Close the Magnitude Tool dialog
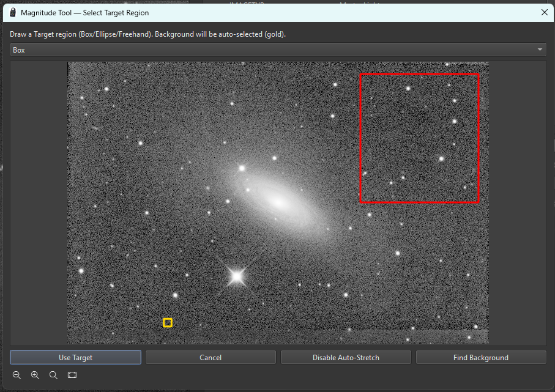The height and width of the screenshot is (392, 555). pos(545,12)
